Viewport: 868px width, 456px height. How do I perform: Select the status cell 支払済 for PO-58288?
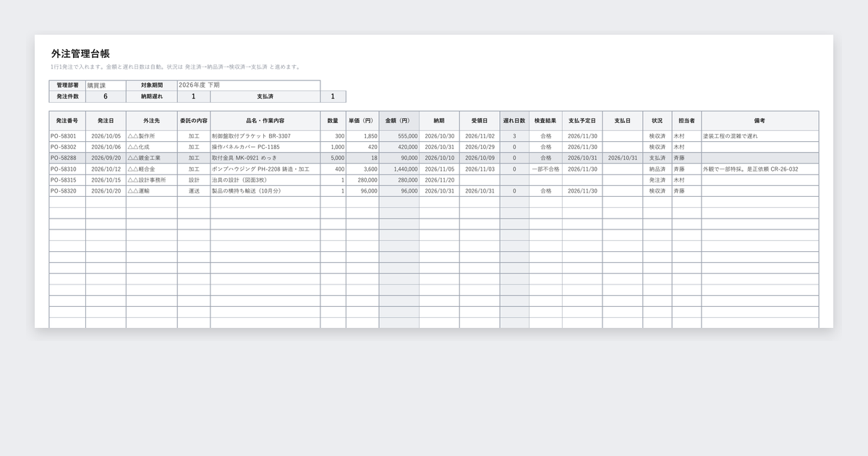[x=658, y=158]
